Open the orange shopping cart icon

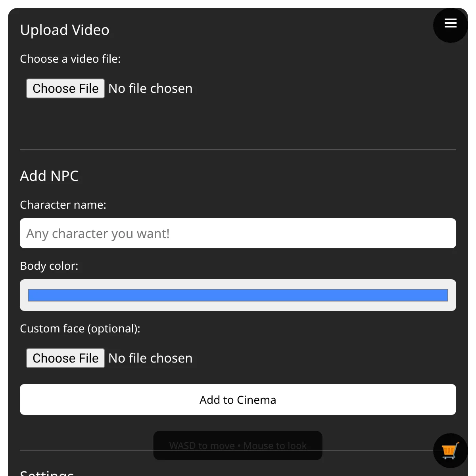[x=450, y=451]
